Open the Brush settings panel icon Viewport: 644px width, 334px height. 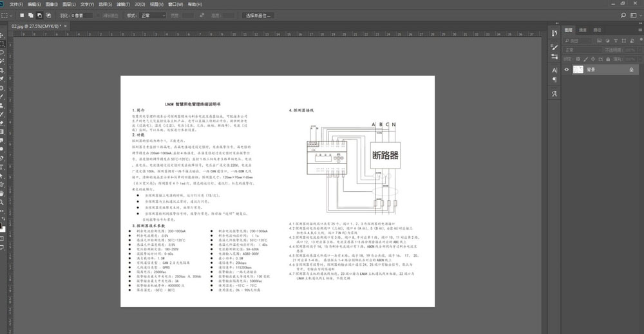click(554, 48)
